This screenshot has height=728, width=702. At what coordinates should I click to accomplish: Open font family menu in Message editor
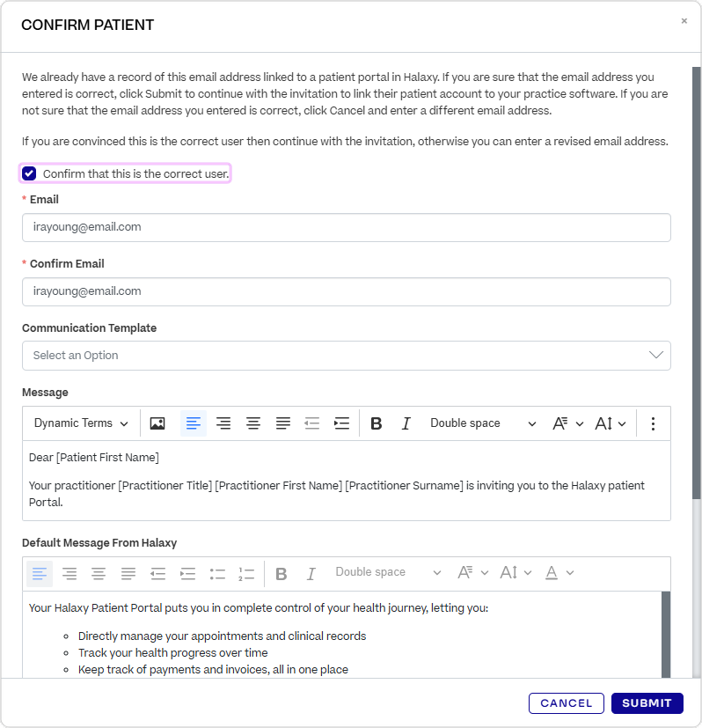pyautogui.click(x=567, y=423)
